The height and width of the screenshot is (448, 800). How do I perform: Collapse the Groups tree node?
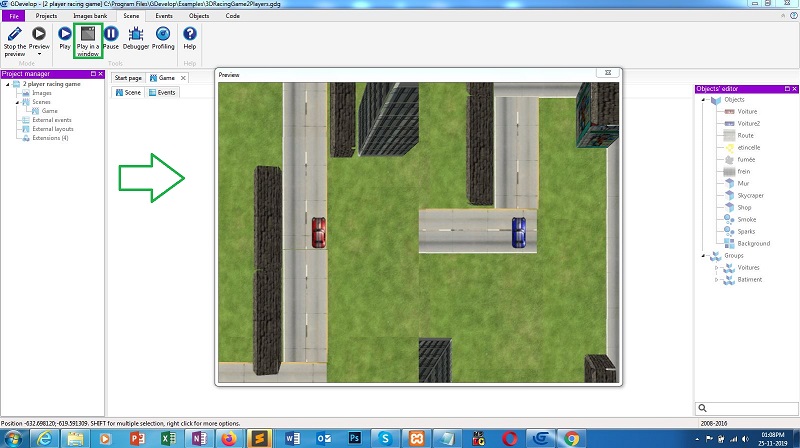703,256
